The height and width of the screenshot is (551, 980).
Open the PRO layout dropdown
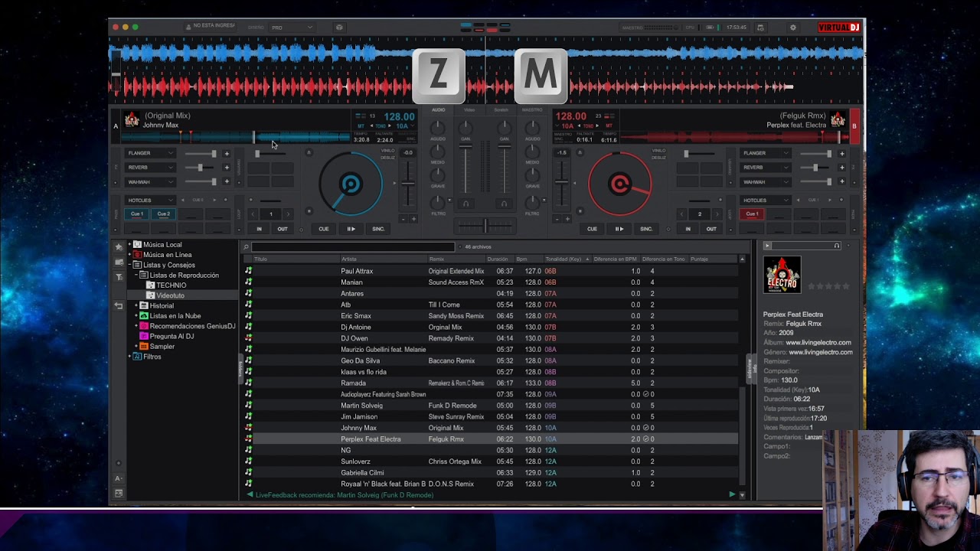(292, 28)
